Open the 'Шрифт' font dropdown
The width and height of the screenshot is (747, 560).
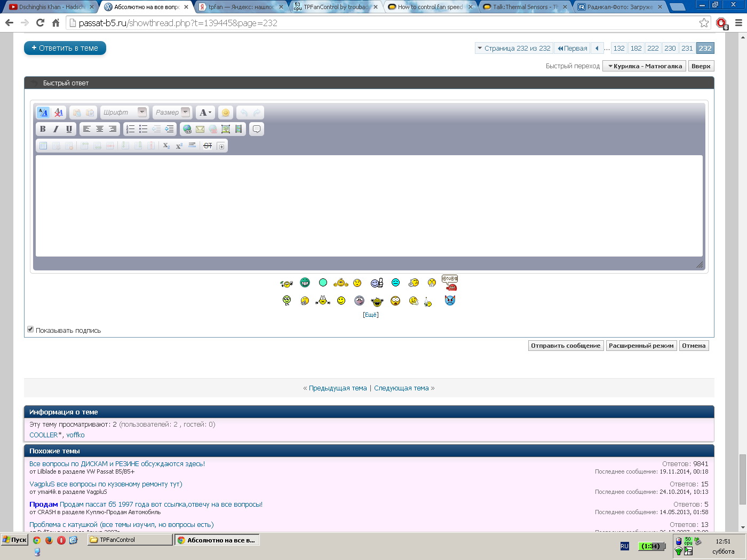[x=124, y=113]
